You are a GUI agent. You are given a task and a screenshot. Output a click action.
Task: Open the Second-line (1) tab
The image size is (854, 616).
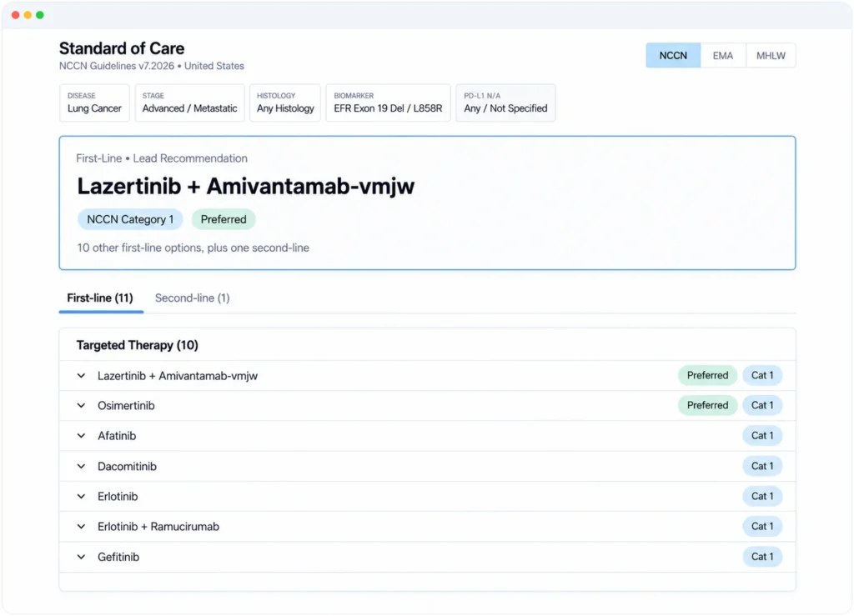pos(193,298)
